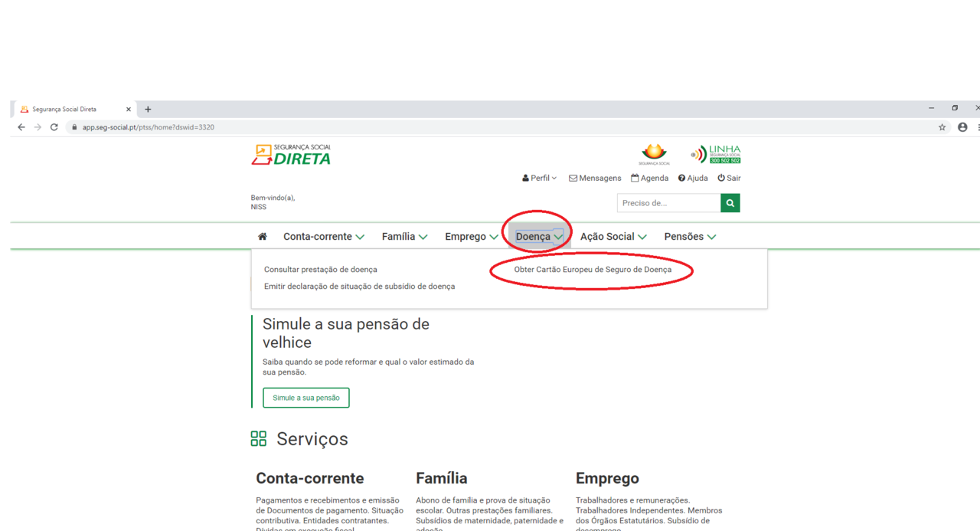Open the Agenda calendar link
The image size is (980, 531).
tap(649, 178)
